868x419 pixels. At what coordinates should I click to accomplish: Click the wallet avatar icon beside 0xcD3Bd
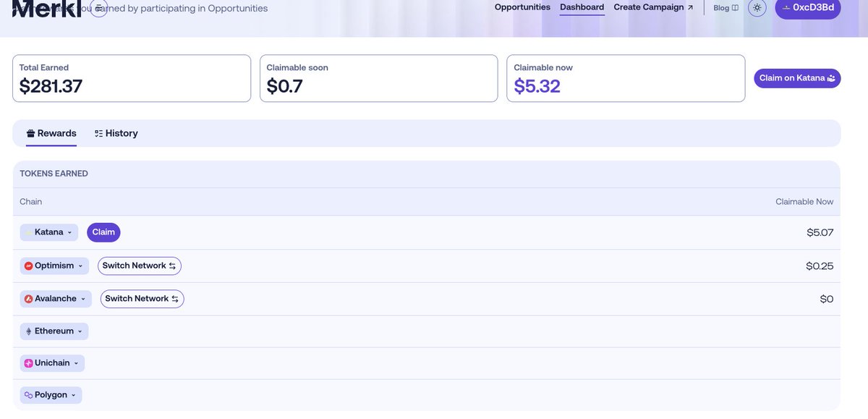tap(786, 7)
